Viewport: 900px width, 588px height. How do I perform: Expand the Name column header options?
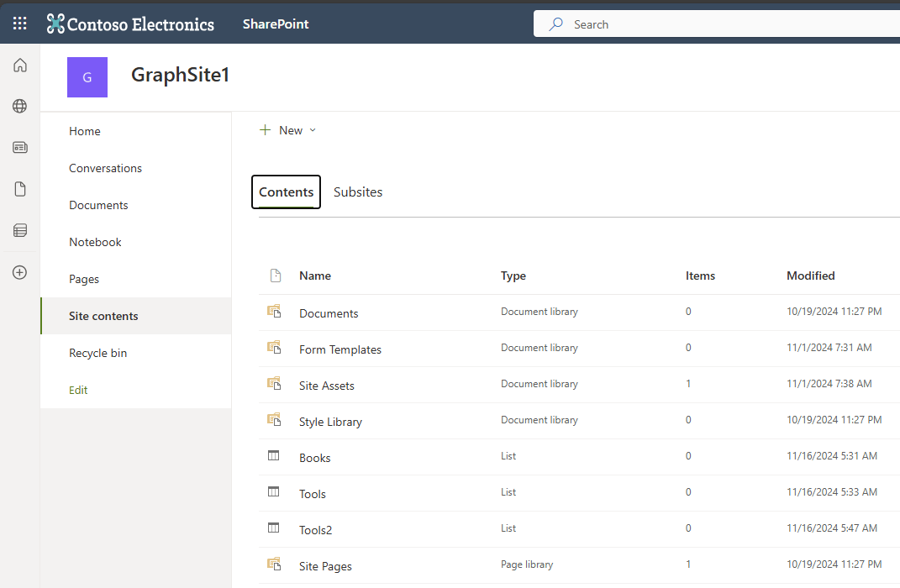[x=314, y=276]
